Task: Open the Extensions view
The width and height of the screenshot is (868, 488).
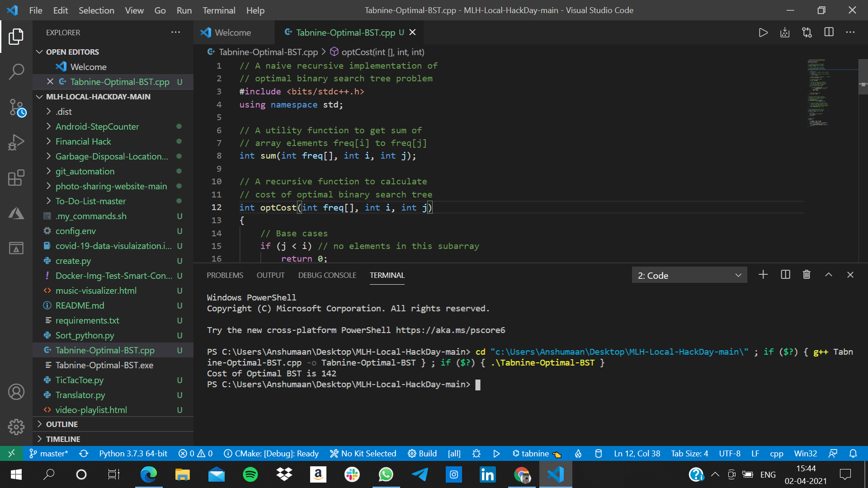Action: pos(17,178)
